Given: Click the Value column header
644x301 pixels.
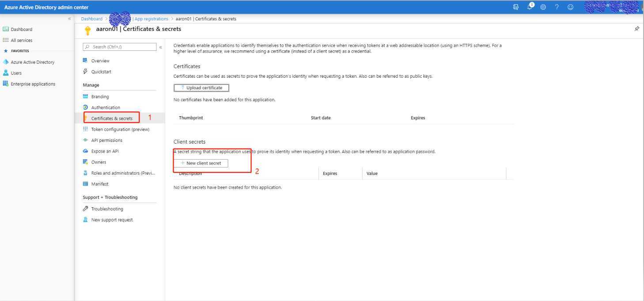Looking at the screenshot, I should pyautogui.click(x=372, y=174).
